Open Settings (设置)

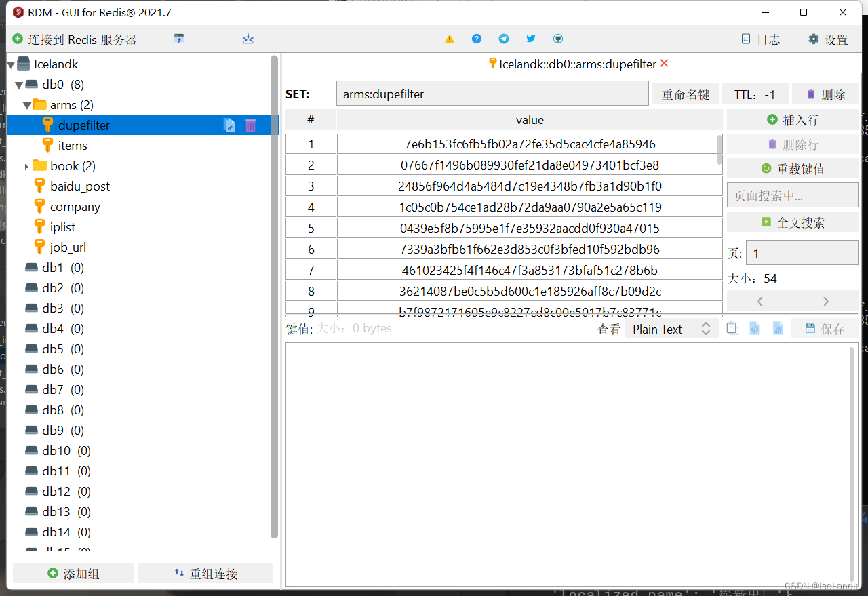coord(828,39)
